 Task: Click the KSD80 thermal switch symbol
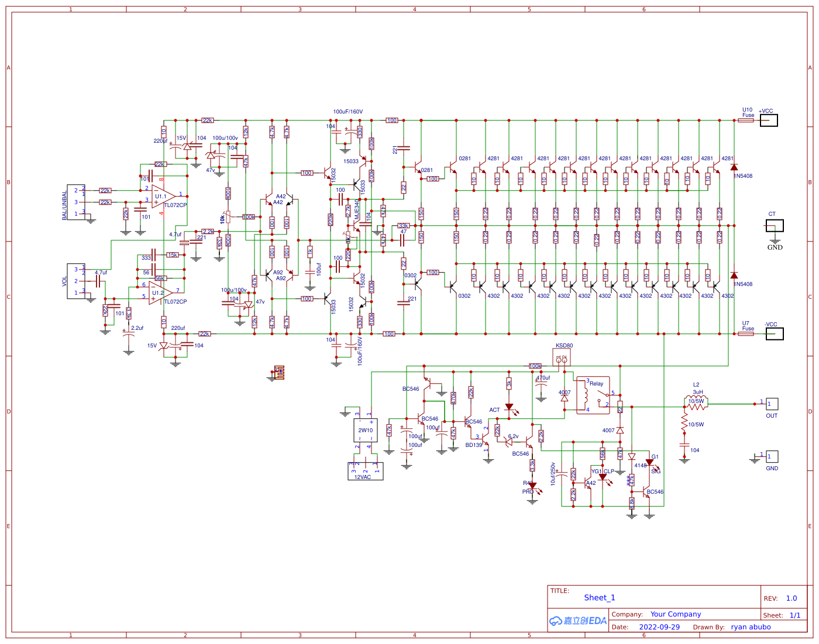(x=563, y=358)
